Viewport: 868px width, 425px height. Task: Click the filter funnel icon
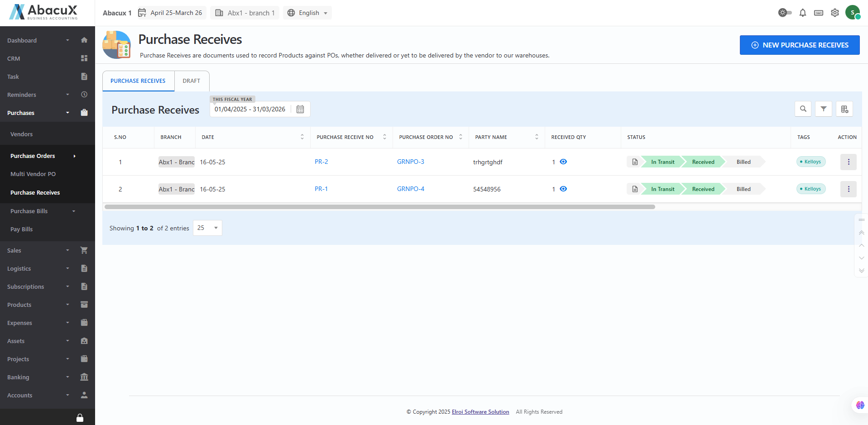(823, 109)
